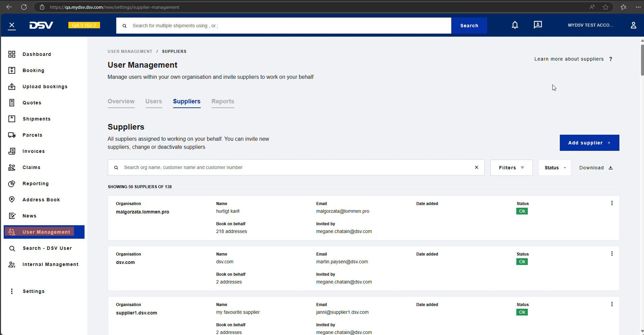Clear the supplier search with X icon
Screen dimensions: 644x335
pyautogui.click(x=476, y=167)
